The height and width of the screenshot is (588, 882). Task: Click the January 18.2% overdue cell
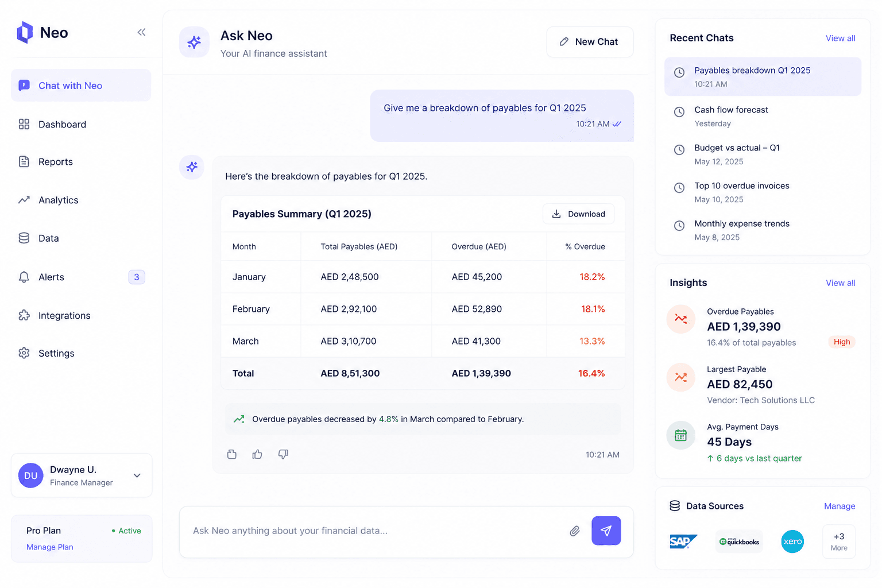(x=592, y=277)
